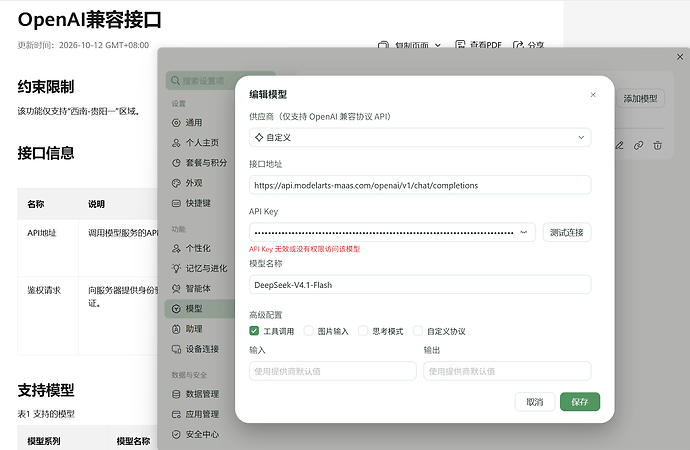Click the 智能体 agent icon
This screenshot has width=690, height=450.
pos(176,289)
